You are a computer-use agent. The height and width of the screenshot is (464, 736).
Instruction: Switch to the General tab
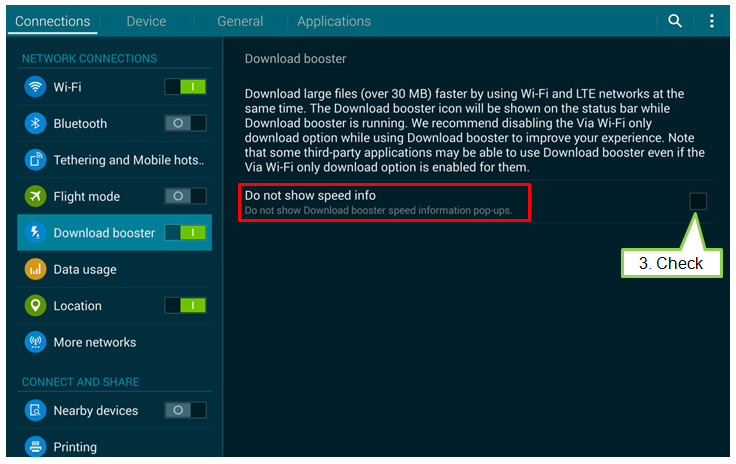pos(240,21)
